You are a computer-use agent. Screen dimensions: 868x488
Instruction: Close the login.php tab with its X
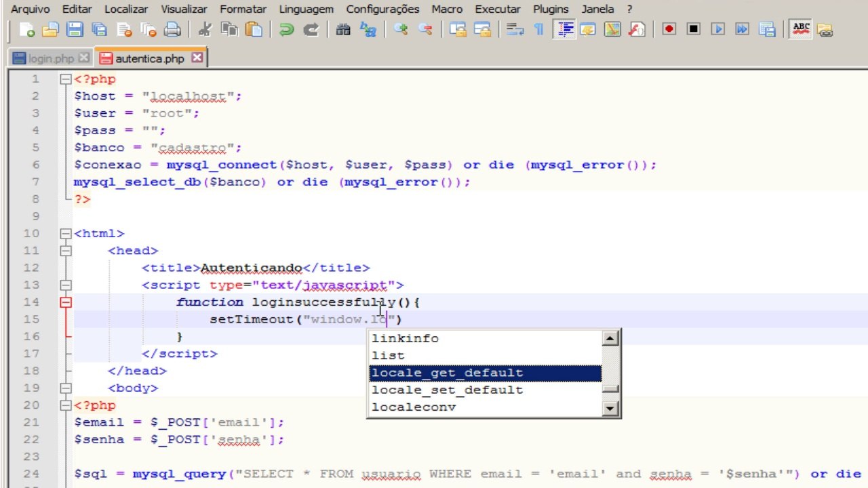pyautogui.click(x=84, y=58)
